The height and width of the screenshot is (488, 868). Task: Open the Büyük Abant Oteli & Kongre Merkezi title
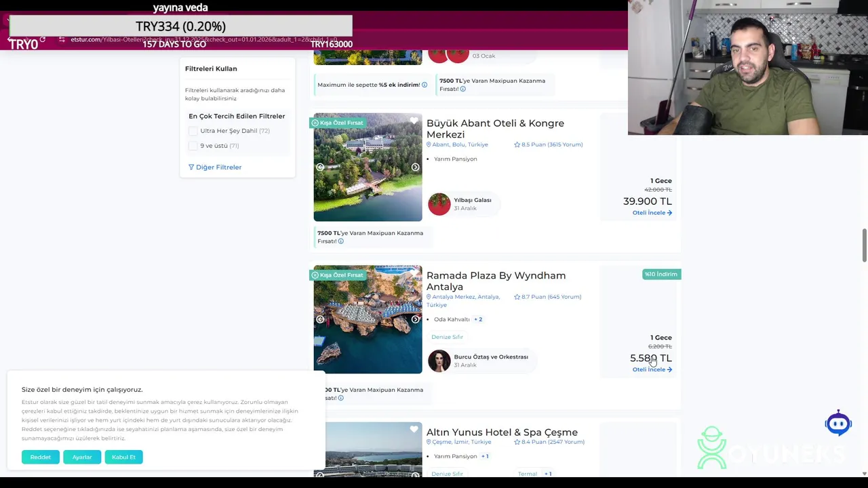[x=495, y=129]
